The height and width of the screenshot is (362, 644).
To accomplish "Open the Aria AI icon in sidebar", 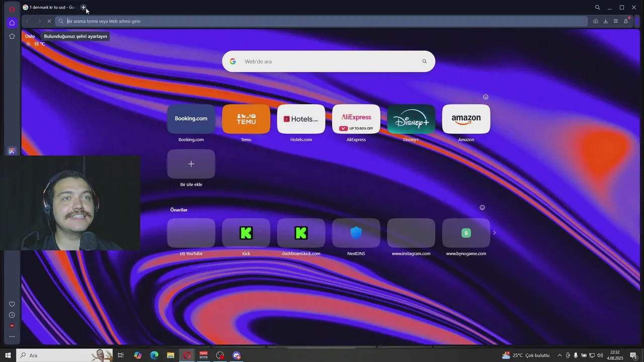I will (12, 151).
